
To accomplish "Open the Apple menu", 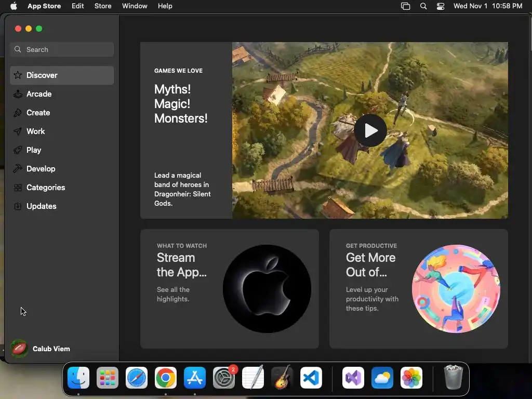I will [14, 6].
